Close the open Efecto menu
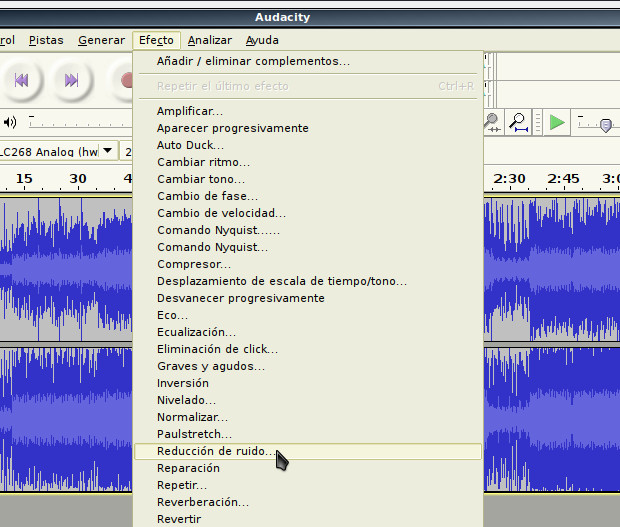Screen dimensions: 620x527 click(156, 40)
